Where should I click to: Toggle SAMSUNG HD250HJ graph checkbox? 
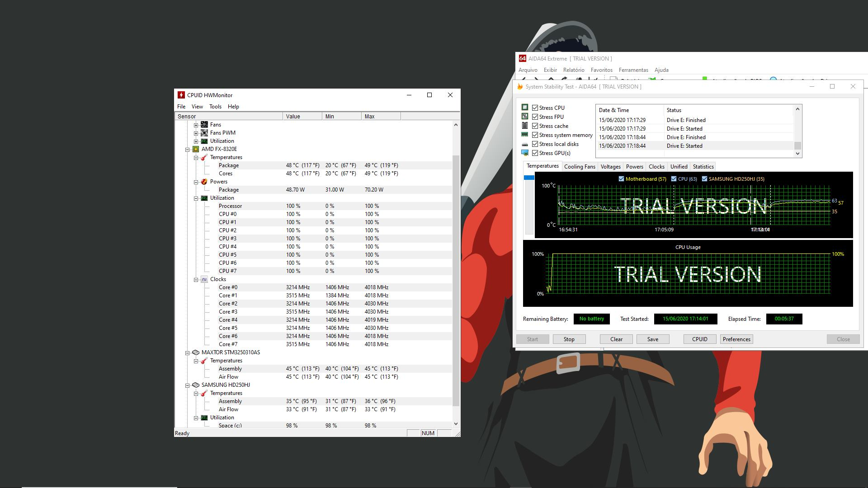(x=704, y=179)
